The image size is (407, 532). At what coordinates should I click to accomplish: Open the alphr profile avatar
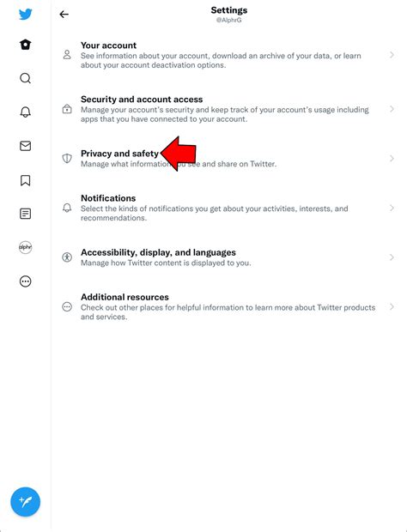[26, 247]
